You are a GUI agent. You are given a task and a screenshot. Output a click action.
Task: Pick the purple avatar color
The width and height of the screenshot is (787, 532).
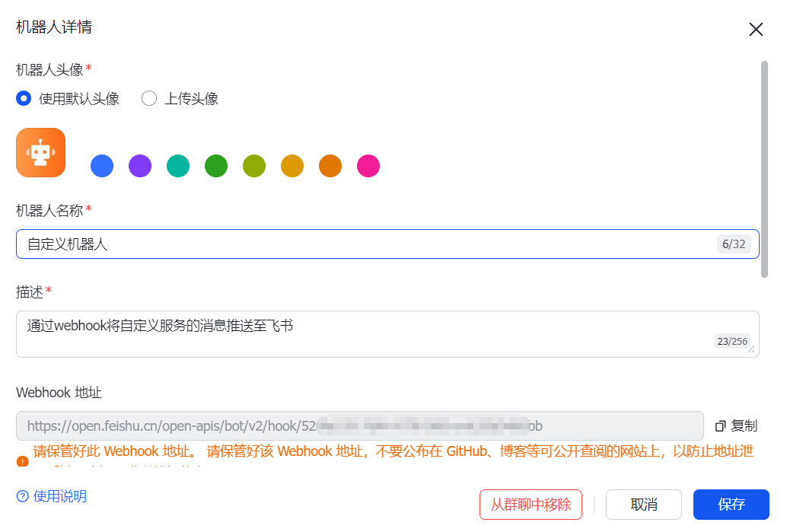(140, 166)
